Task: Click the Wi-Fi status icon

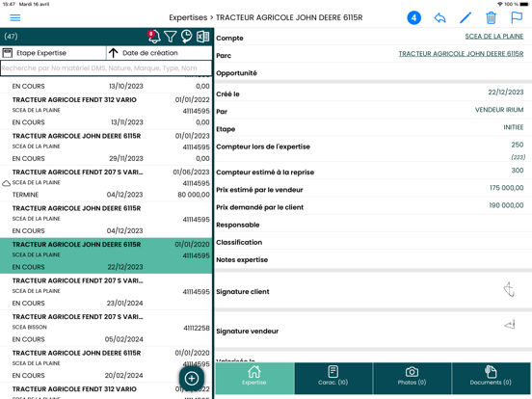Action: 500,4
